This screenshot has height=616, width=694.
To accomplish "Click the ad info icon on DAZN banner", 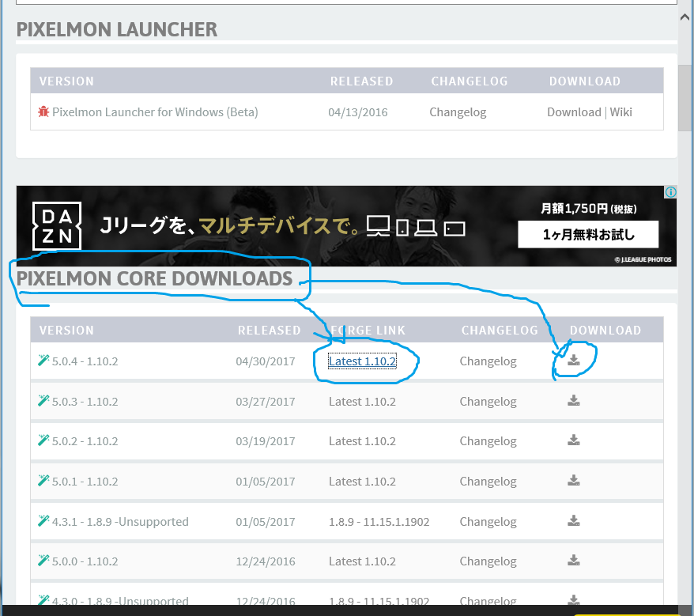I will tap(670, 191).
